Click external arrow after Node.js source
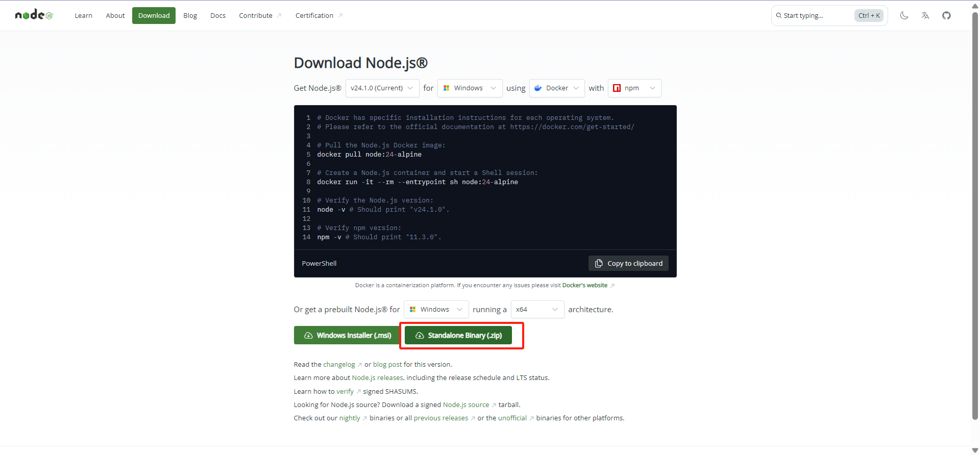 494,405
